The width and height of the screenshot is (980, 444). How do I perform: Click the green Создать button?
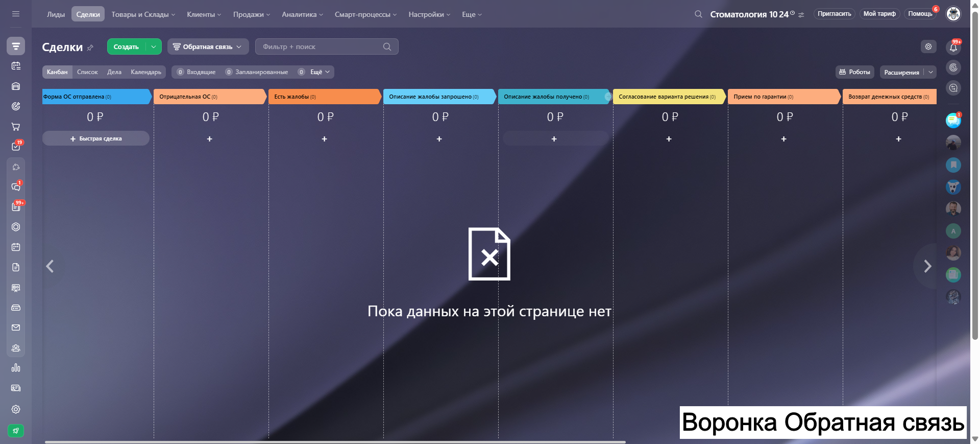point(126,46)
